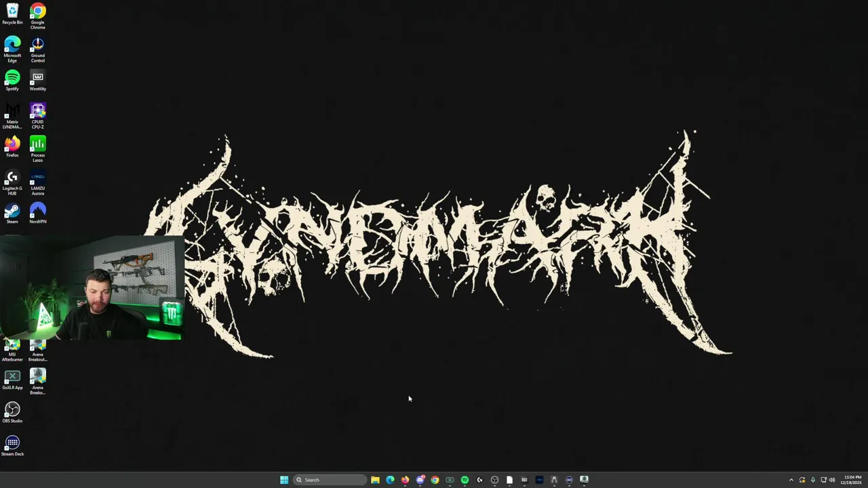Open Google Chrome from the taskbar

pos(435,480)
